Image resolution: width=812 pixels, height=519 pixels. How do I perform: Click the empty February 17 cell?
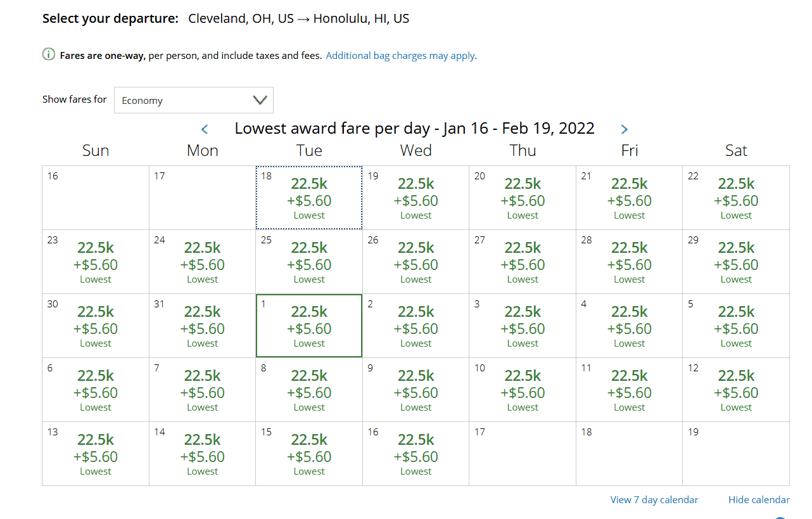pos(523,454)
